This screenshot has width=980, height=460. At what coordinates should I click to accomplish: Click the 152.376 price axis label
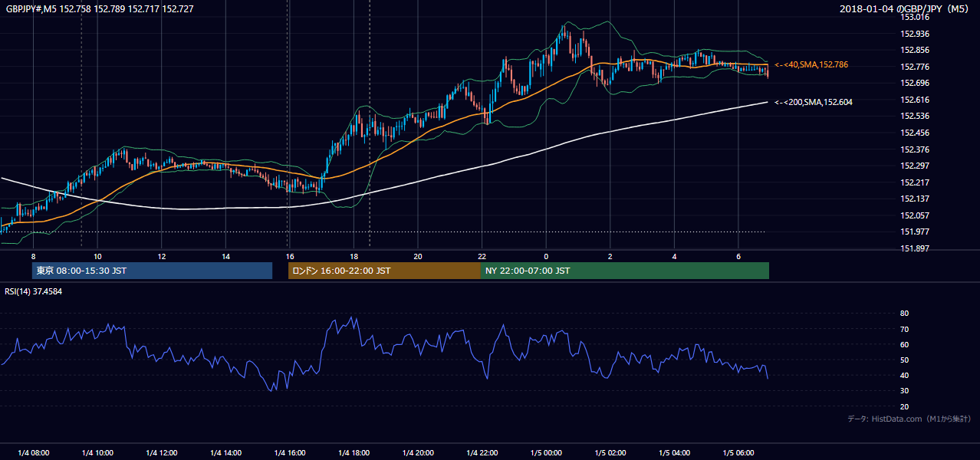[x=916, y=149]
